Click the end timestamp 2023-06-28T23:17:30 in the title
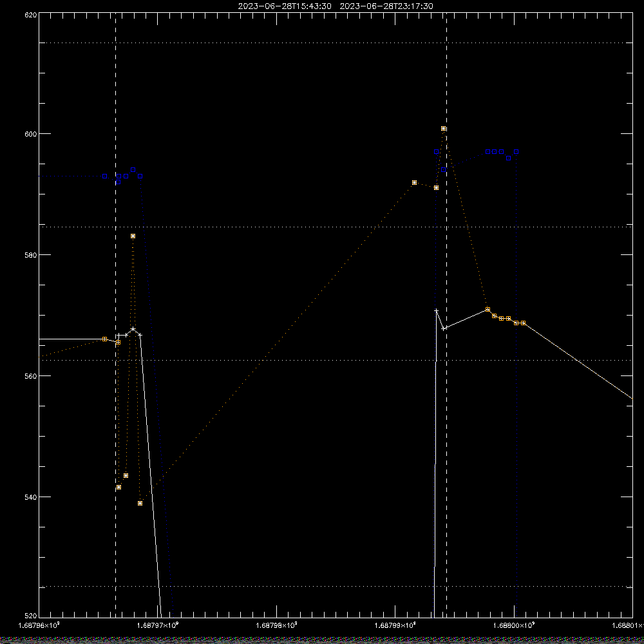 pos(386,6)
